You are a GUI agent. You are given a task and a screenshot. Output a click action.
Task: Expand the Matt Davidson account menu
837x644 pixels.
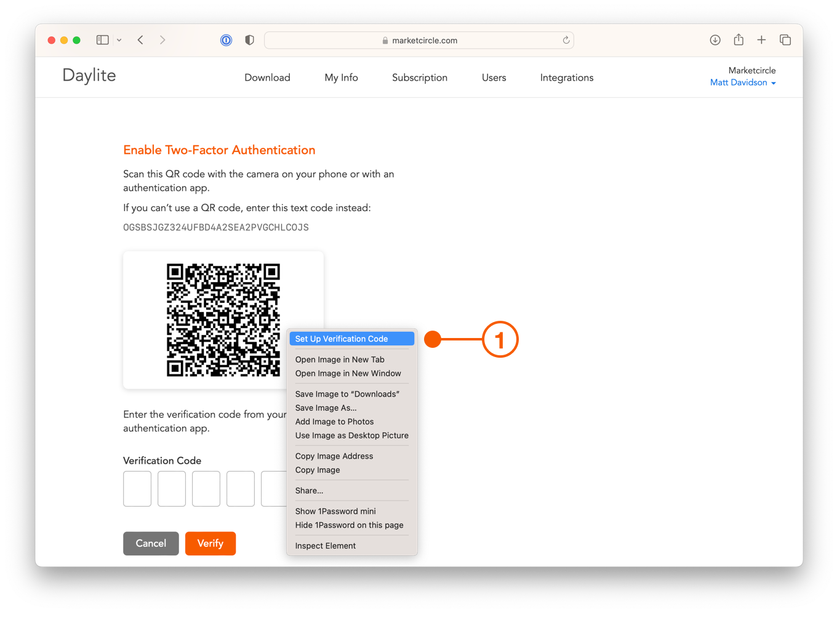tap(743, 83)
